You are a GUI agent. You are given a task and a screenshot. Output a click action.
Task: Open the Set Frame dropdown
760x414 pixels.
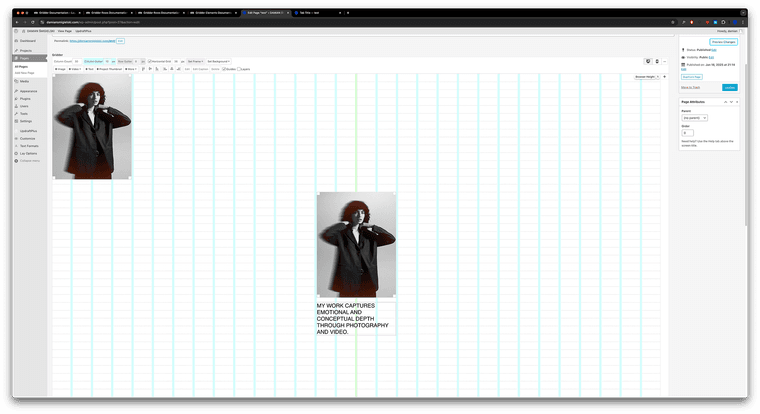(195, 61)
